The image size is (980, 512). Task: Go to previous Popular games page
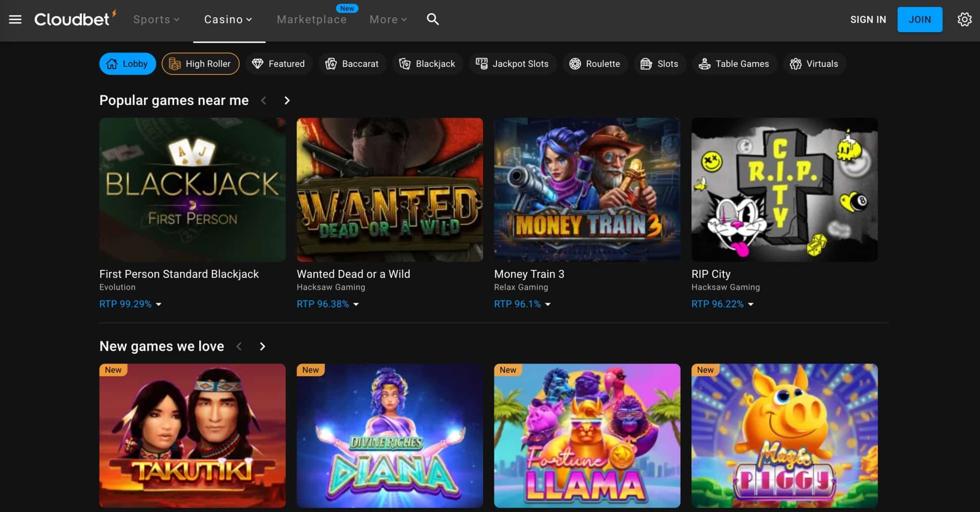(264, 101)
